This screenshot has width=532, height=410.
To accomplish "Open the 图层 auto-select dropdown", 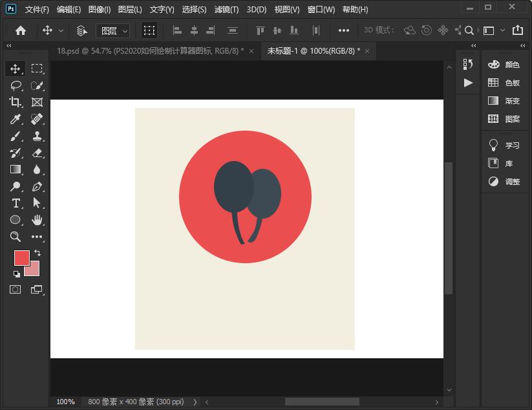I will (112, 30).
